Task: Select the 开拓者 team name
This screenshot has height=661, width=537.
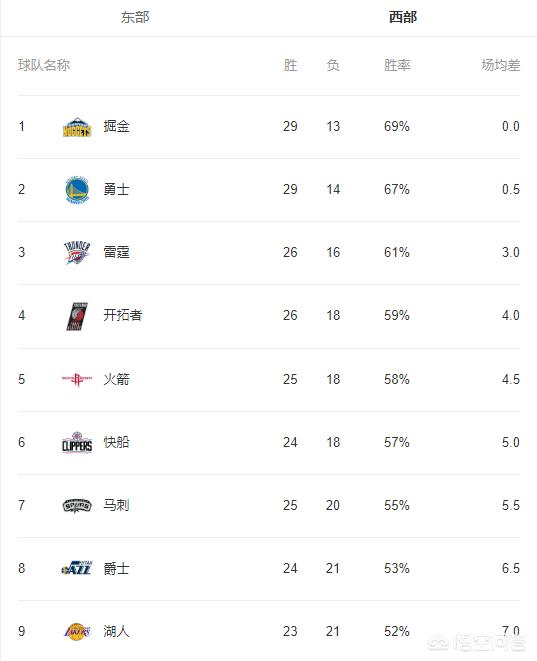Action: [123, 315]
